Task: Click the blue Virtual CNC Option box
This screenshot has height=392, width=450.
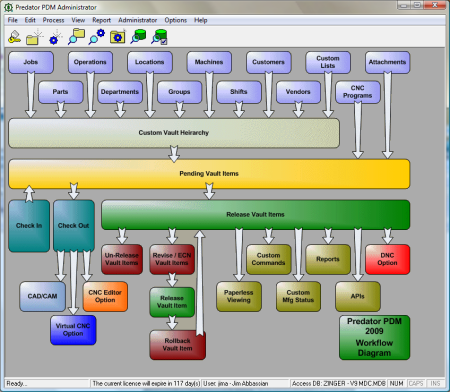Action: tap(73, 330)
